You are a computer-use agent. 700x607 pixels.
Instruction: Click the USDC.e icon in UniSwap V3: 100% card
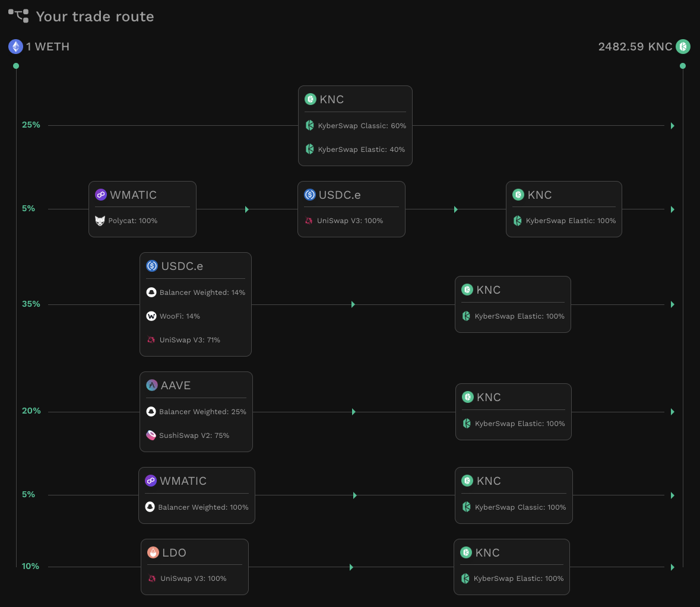(x=310, y=195)
